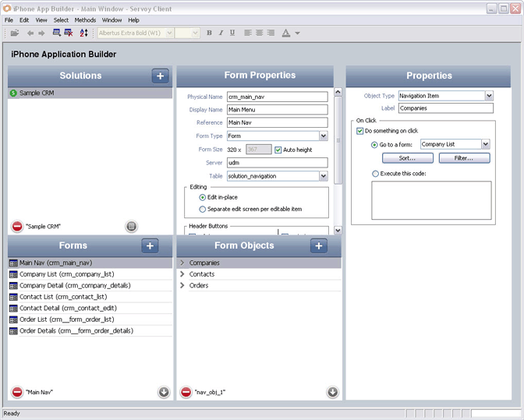Delete the "nav_obj_1" form object
The image size is (524, 420).
click(x=186, y=392)
